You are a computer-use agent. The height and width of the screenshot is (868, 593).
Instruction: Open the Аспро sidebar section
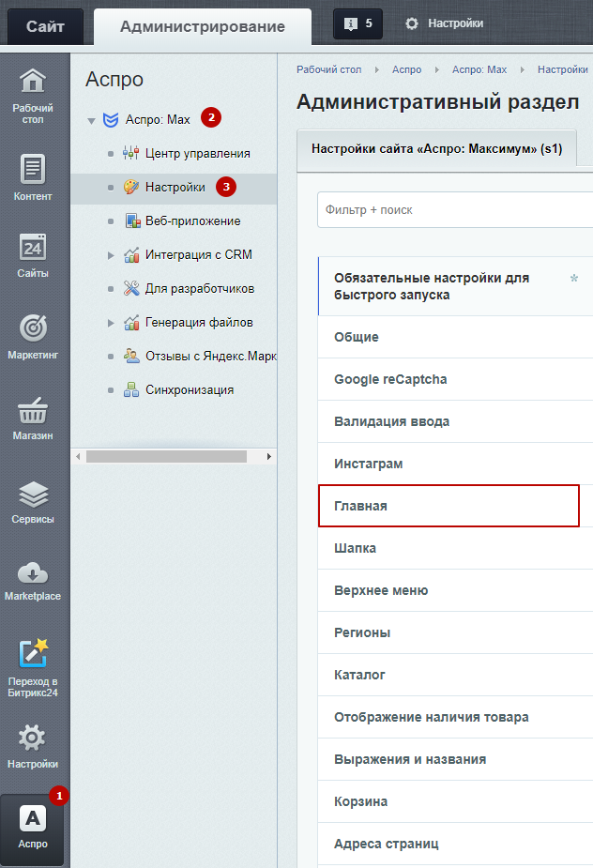click(33, 829)
